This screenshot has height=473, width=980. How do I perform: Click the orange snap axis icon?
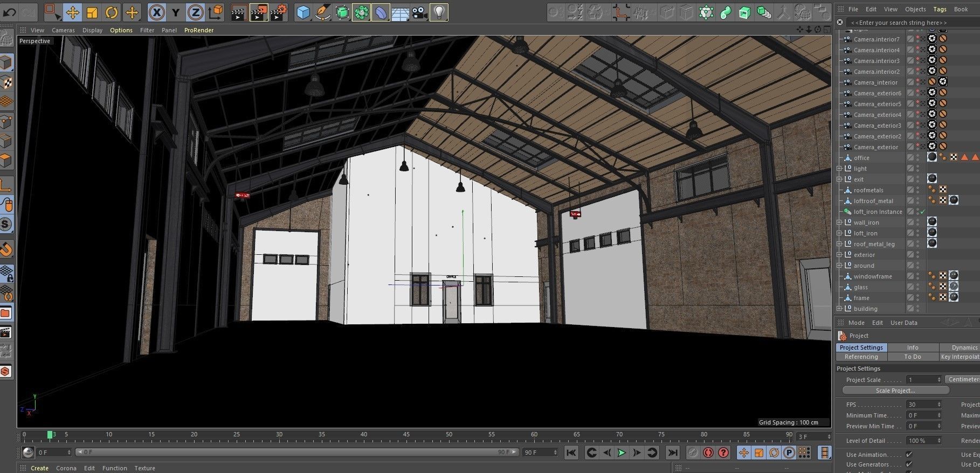(621, 12)
